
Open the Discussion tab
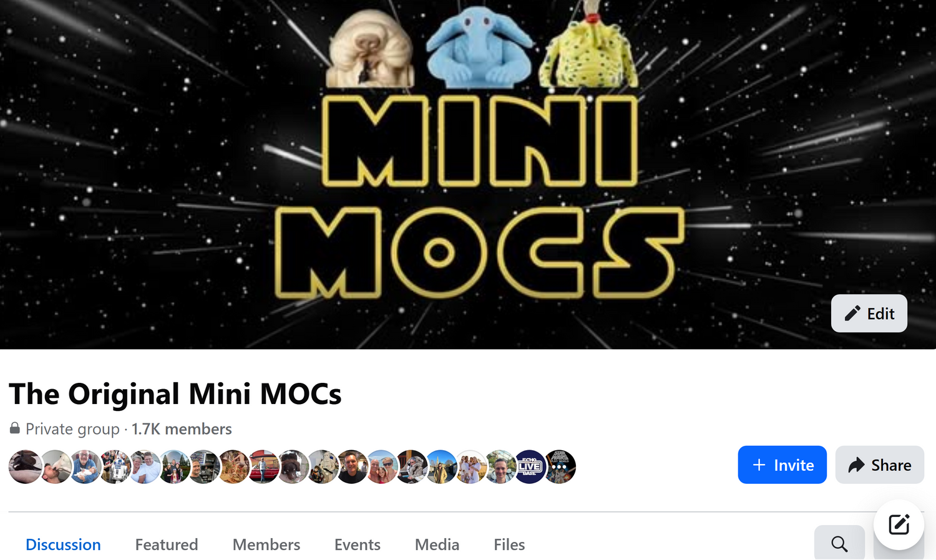coord(63,544)
